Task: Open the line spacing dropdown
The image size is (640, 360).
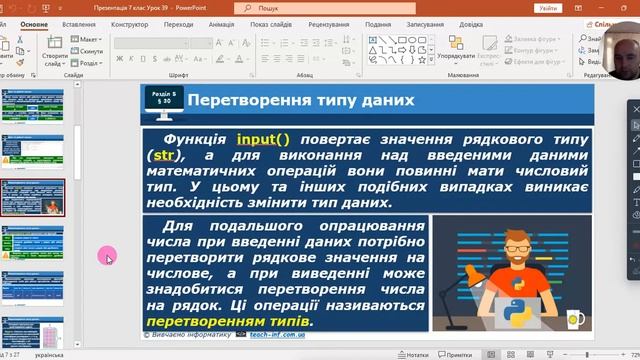Action: point(330,43)
